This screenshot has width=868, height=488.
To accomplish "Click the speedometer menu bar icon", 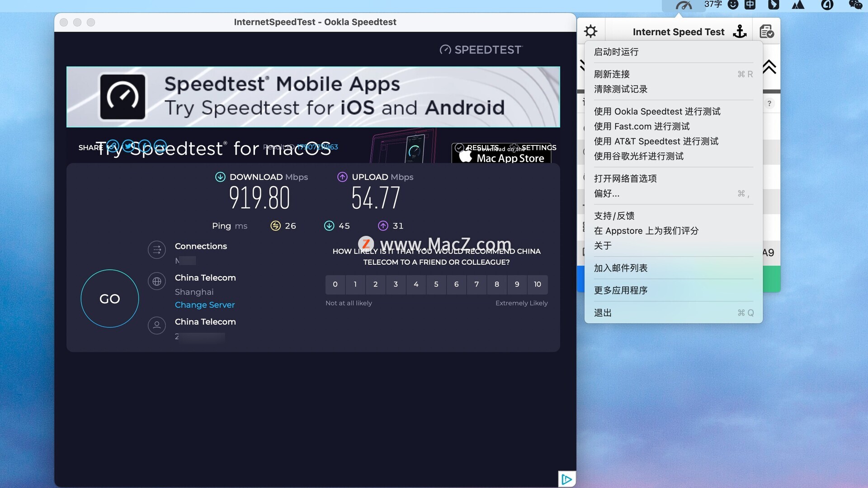I will point(684,5).
